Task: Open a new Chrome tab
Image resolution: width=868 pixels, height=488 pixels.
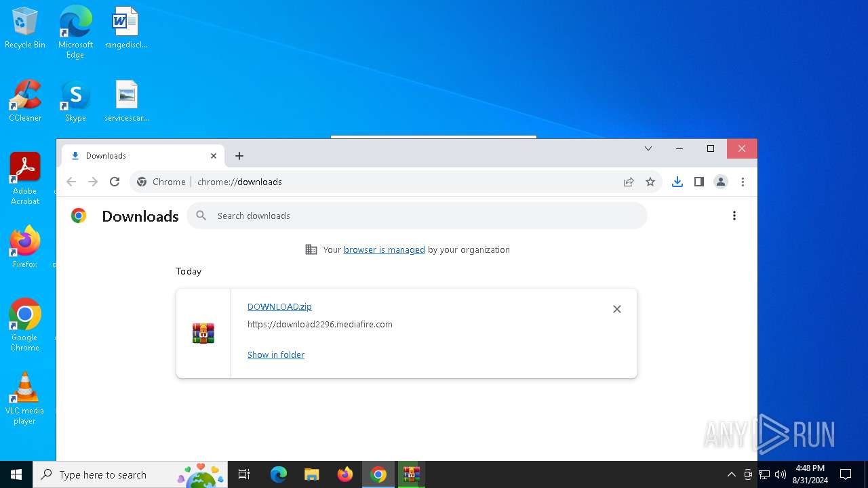Action: point(239,156)
